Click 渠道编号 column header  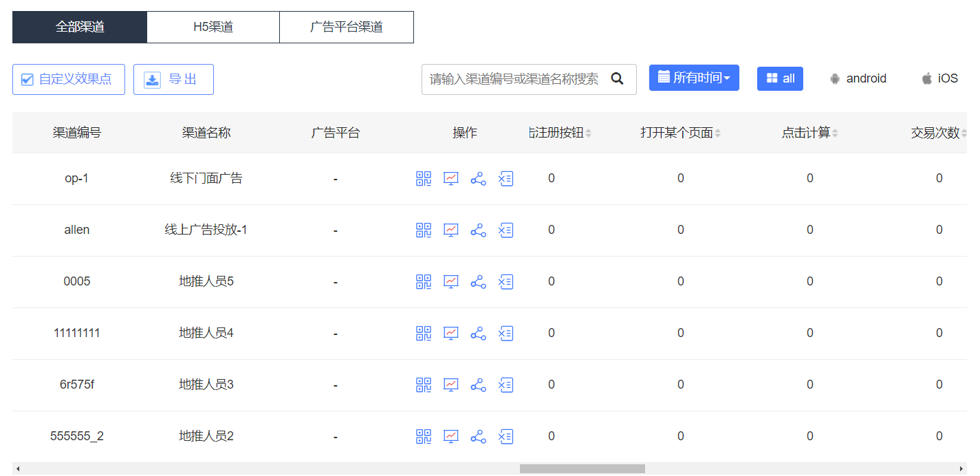point(77,133)
